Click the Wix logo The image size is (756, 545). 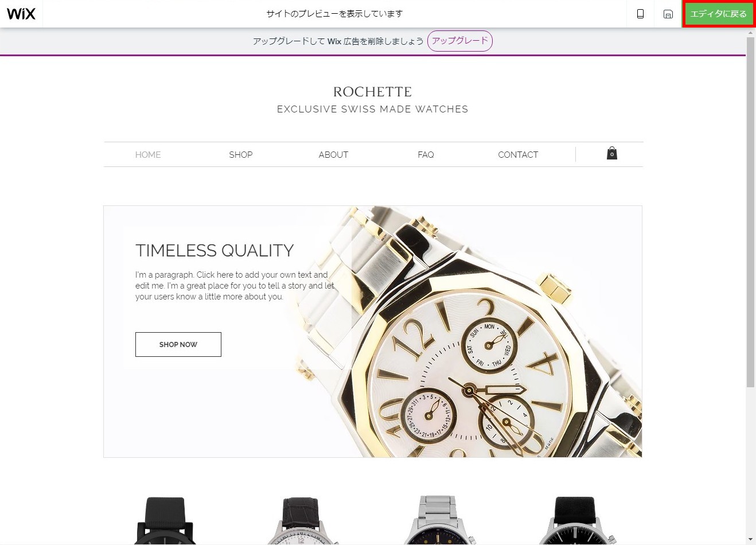[x=21, y=14]
